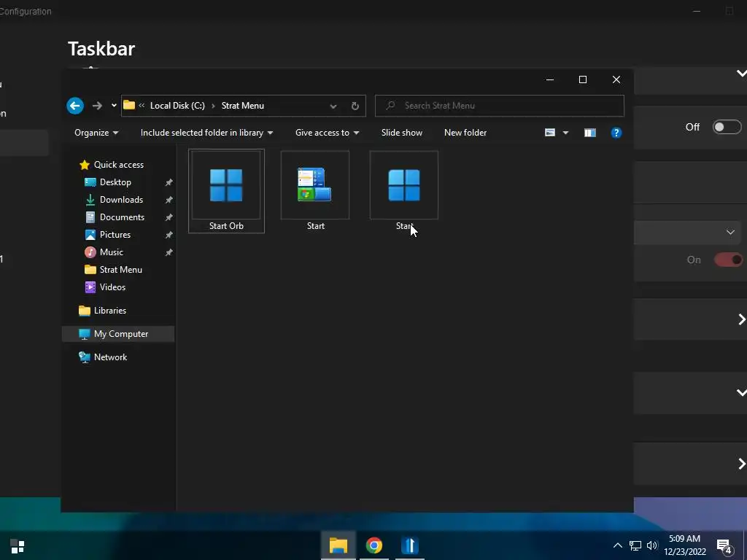The image size is (747, 560).
Task: Collapse the top chevron in Taskbar settings
Action: click(x=741, y=74)
